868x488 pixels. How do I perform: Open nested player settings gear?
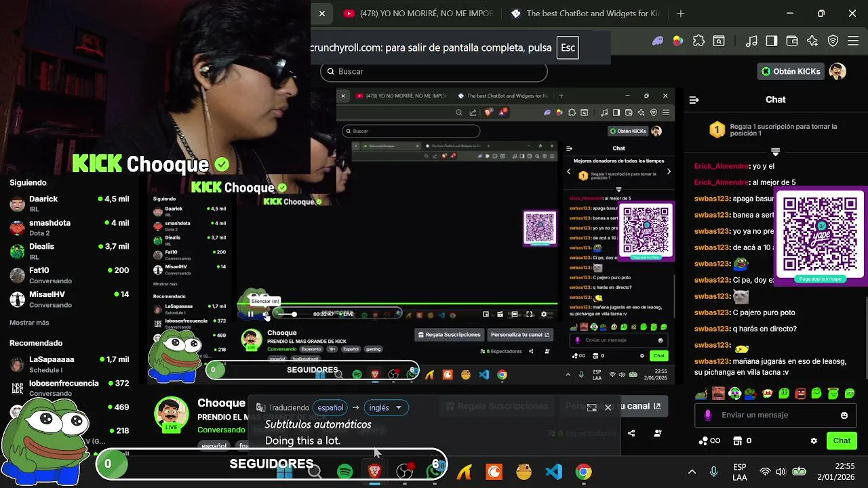click(x=543, y=314)
